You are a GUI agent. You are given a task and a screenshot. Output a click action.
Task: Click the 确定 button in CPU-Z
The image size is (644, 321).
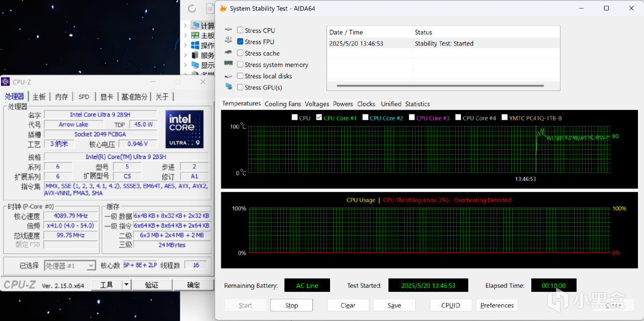[194, 285]
